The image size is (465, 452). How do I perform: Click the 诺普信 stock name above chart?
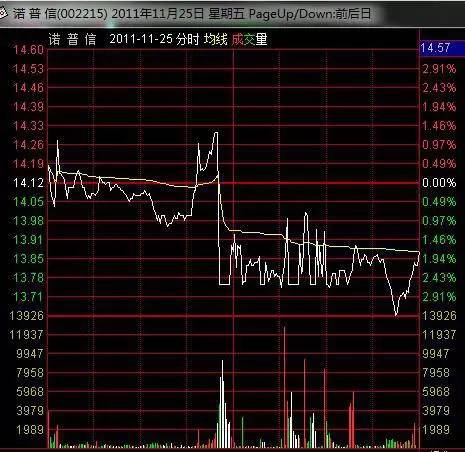(72, 39)
